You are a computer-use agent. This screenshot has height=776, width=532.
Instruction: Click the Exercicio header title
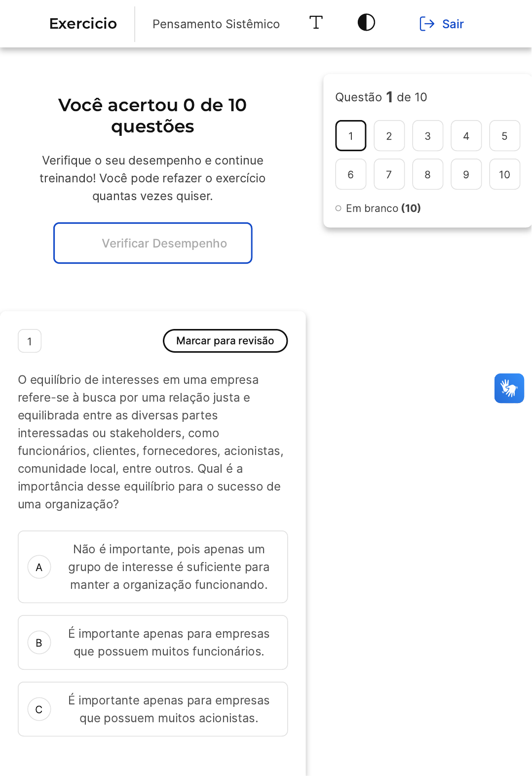point(83,24)
